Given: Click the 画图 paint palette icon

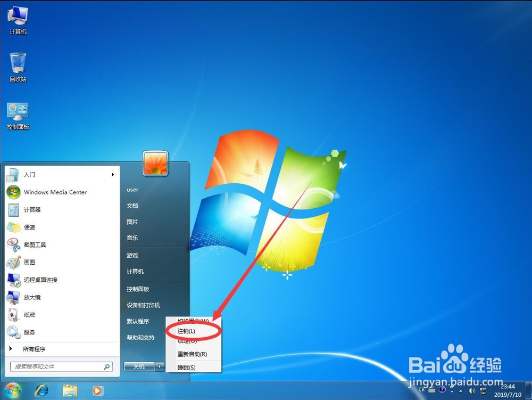Looking at the screenshot, I should tap(14, 263).
